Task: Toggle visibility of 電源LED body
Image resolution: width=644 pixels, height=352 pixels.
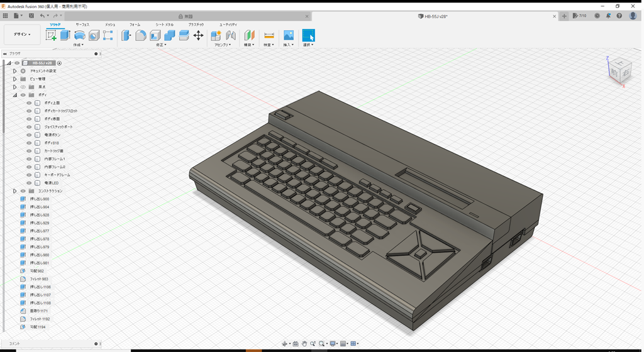Action: (x=29, y=183)
